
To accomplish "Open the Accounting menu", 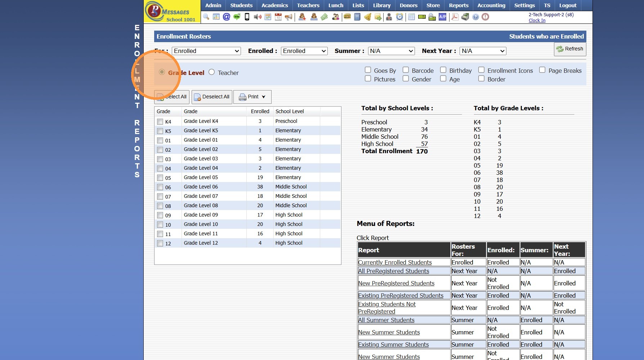I will click(x=491, y=5).
